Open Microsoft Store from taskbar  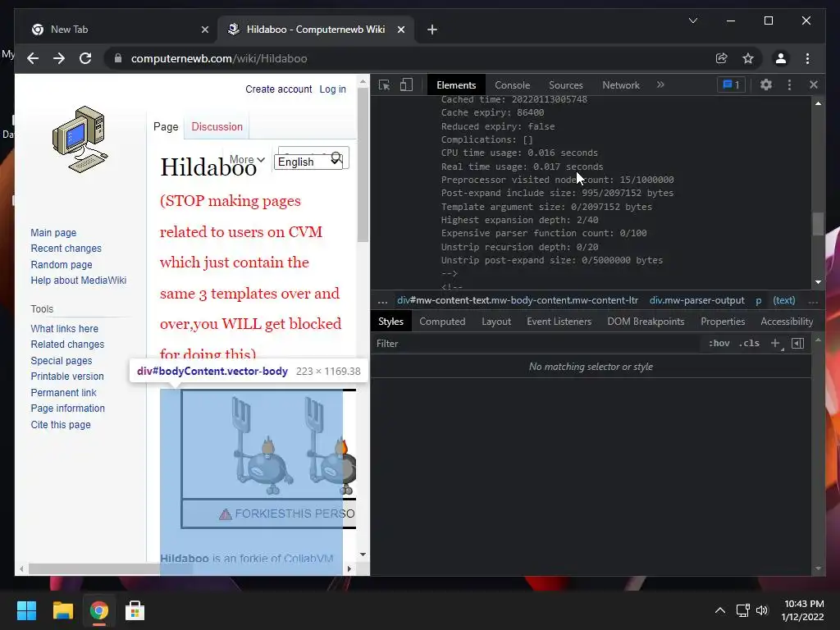pos(135,610)
